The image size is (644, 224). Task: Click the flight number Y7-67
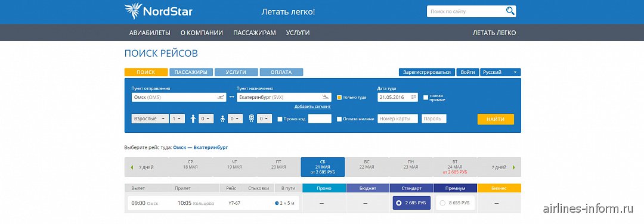[x=234, y=203]
